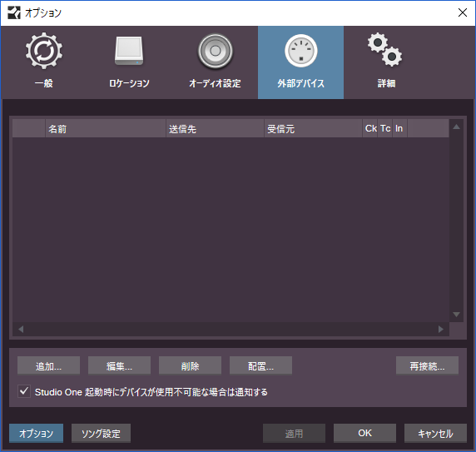
Task: Switch to the オプション bottom tab
Action: click(x=36, y=433)
